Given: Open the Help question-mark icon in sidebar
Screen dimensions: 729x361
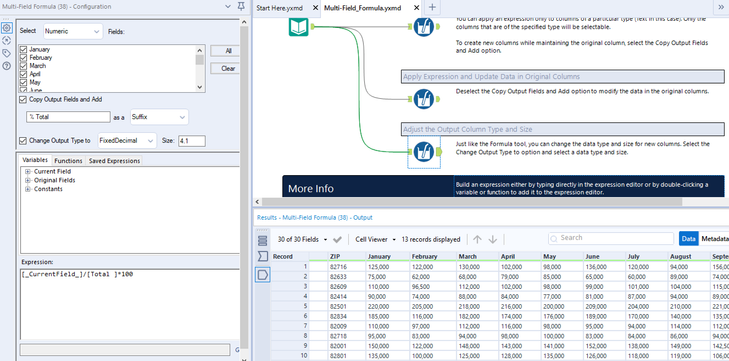Looking at the screenshot, I should tap(7, 66).
